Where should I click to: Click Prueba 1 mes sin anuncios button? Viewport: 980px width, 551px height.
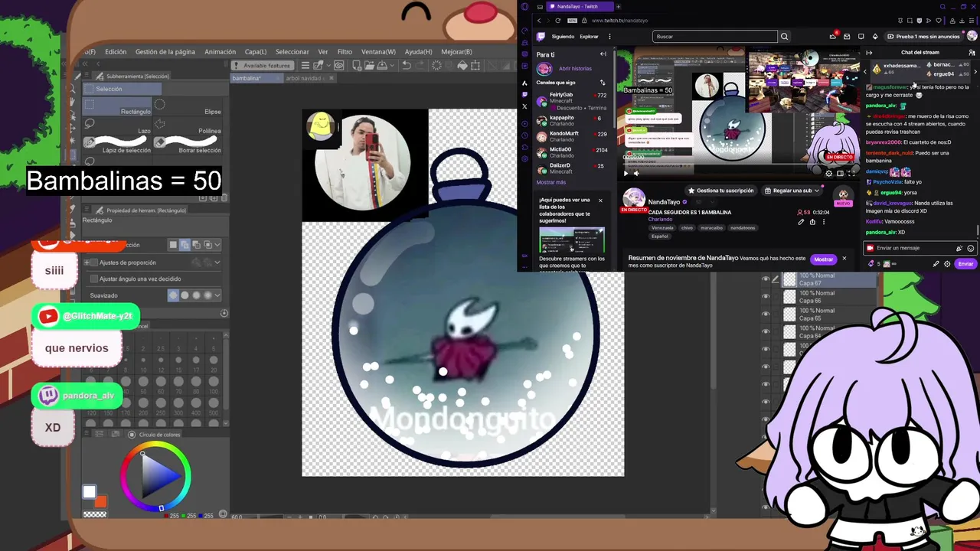(925, 36)
